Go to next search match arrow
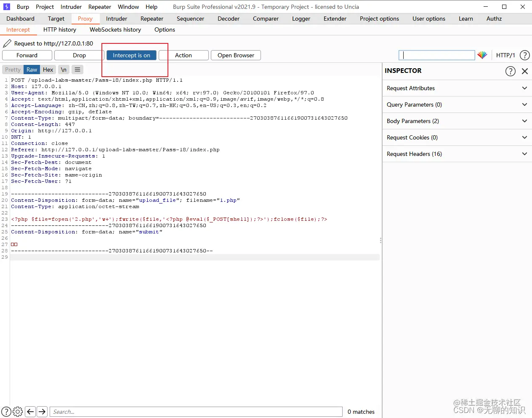Screen dimensions: 532x418 (42, 412)
